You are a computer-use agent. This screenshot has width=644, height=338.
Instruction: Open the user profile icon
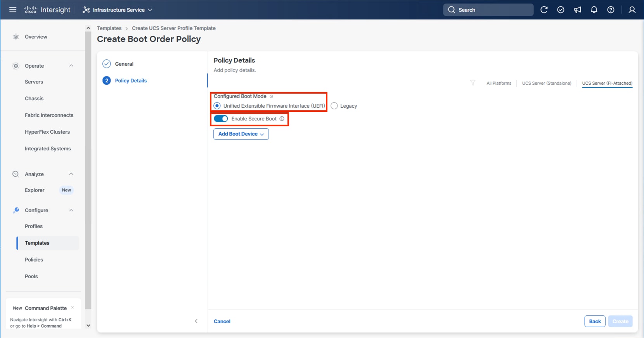(x=632, y=10)
